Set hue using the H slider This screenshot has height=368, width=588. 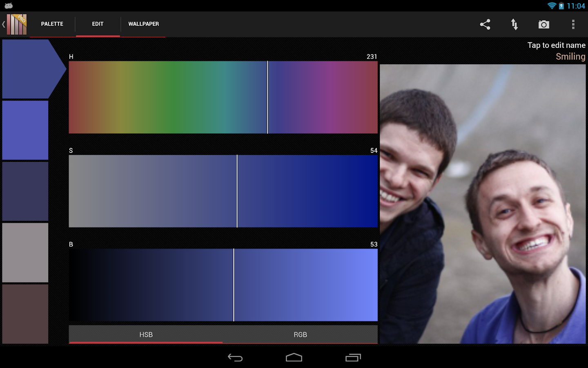coord(224,97)
